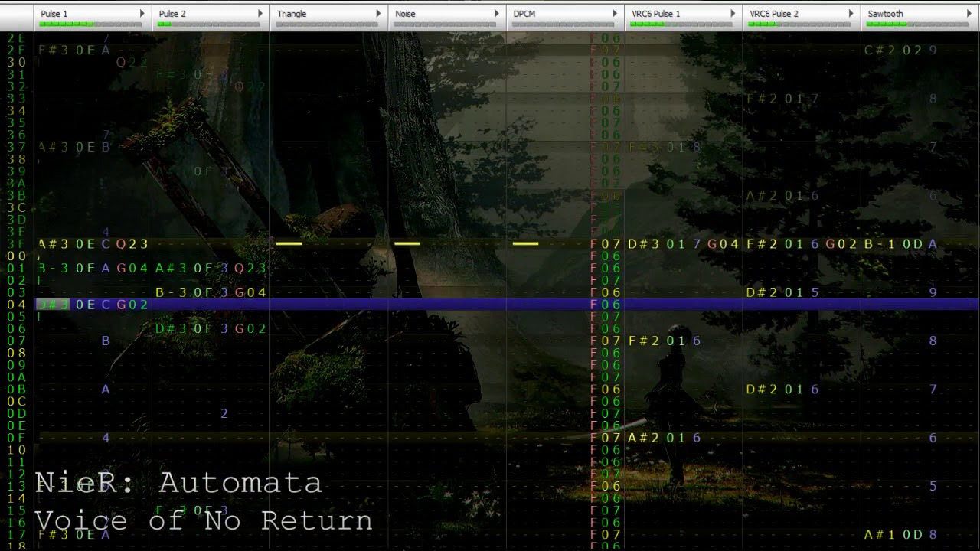Viewport: 980px width, 551px height.
Task: Select the F06 effect on highlighted row 04
Action: pyautogui.click(x=606, y=305)
